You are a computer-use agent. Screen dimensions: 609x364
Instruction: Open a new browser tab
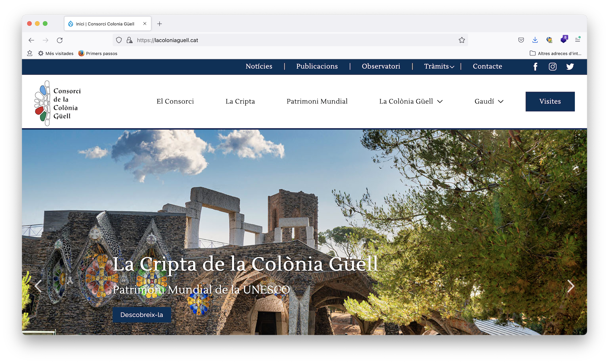[x=160, y=24]
